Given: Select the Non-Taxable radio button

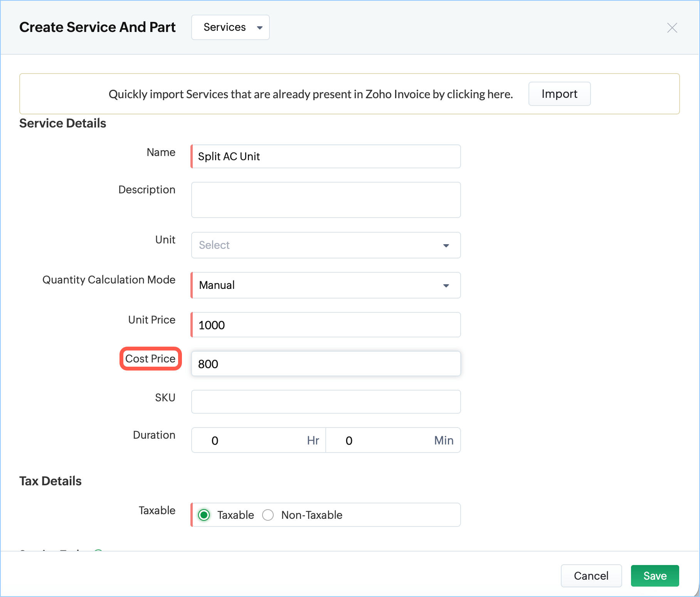Looking at the screenshot, I should coord(268,515).
